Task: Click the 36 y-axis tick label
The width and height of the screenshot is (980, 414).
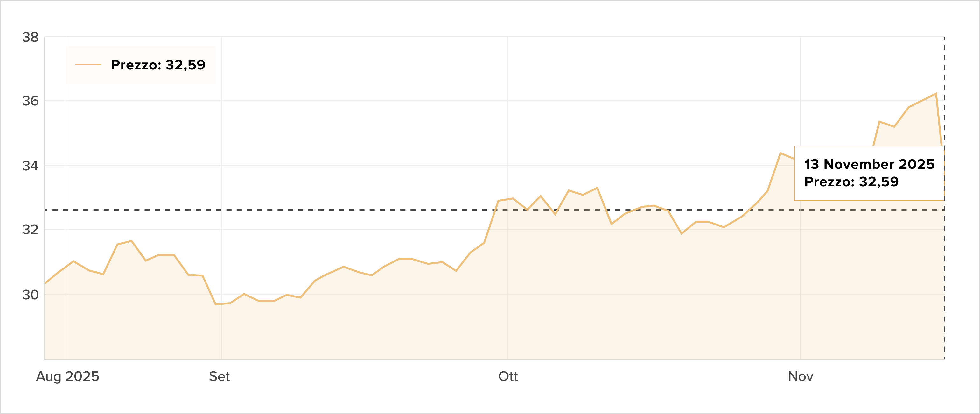Action: (x=31, y=101)
